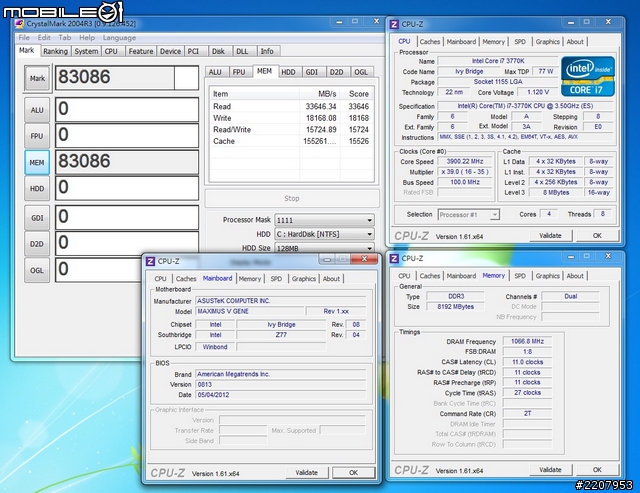Image resolution: width=640 pixels, height=493 pixels.
Task: Click the OGL benchmark button
Action: [x=37, y=270]
